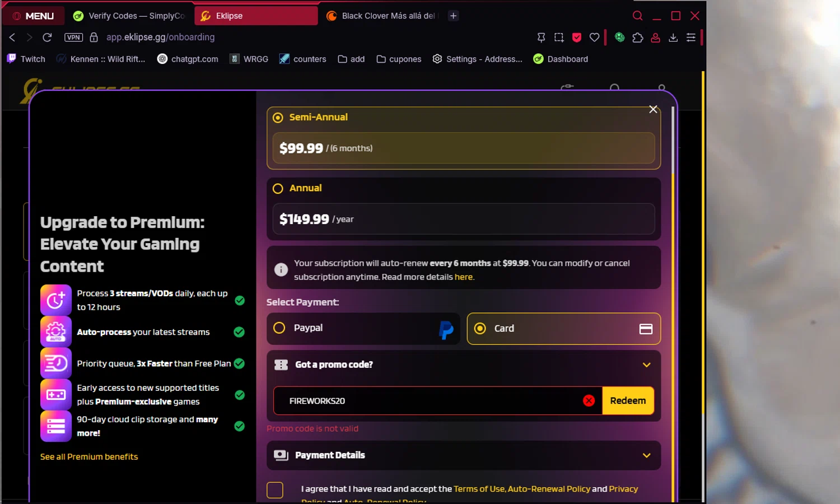Click the info icon beside auto-renew notice
The width and height of the screenshot is (840, 504).
(281, 270)
